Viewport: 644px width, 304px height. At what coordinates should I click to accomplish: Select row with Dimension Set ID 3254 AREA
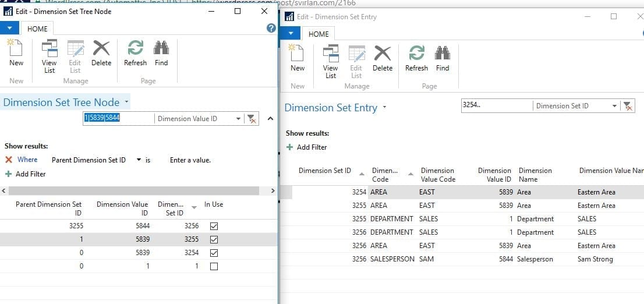(462, 192)
